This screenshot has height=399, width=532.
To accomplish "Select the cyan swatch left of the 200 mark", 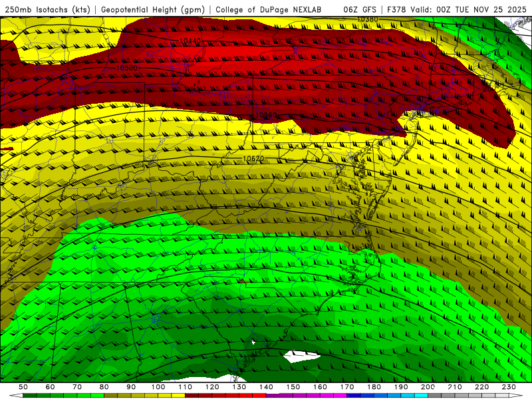I will click(421, 396).
